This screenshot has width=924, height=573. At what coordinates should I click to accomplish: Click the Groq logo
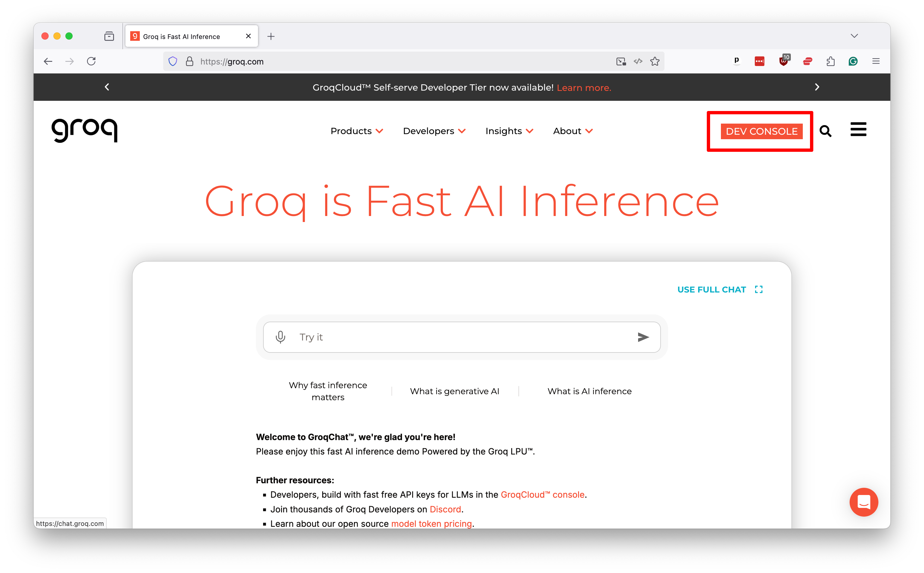point(85,131)
